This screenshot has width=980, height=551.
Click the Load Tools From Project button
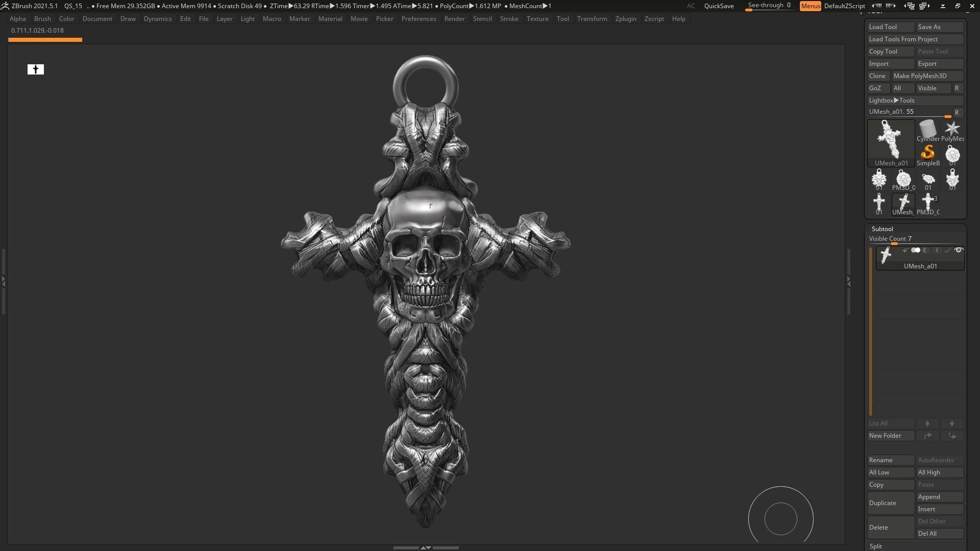(x=915, y=39)
